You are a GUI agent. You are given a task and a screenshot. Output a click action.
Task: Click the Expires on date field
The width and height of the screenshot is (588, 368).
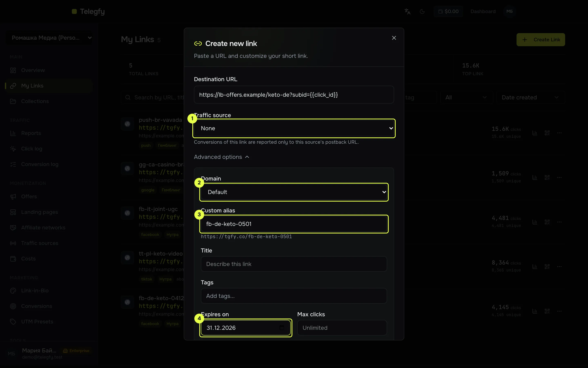pyautogui.click(x=245, y=328)
